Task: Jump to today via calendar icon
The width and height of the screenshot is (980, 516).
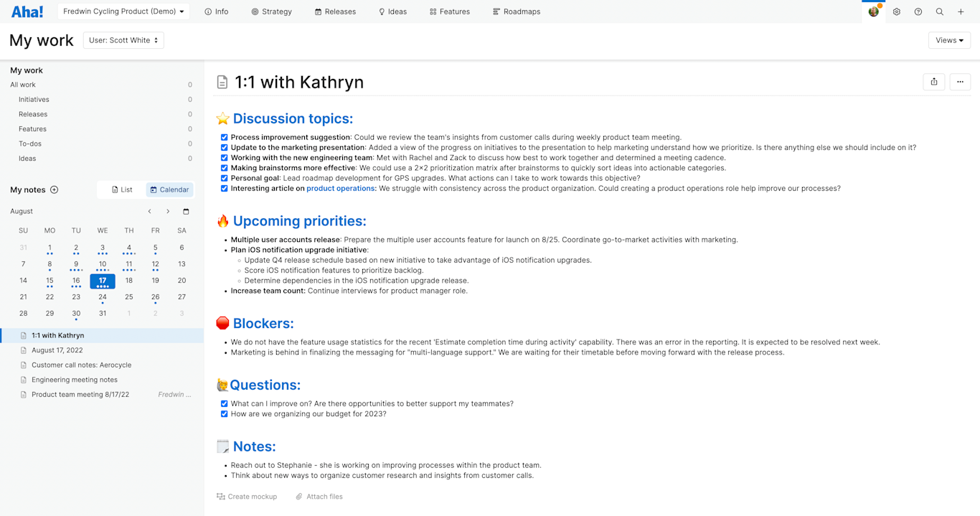Action: pos(186,212)
